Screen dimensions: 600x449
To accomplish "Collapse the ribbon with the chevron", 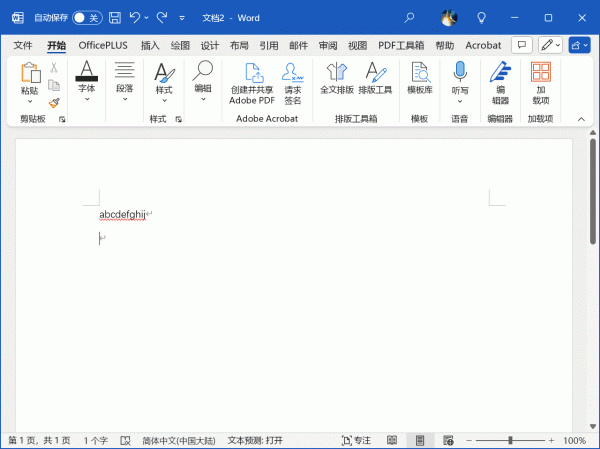I will coord(581,119).
